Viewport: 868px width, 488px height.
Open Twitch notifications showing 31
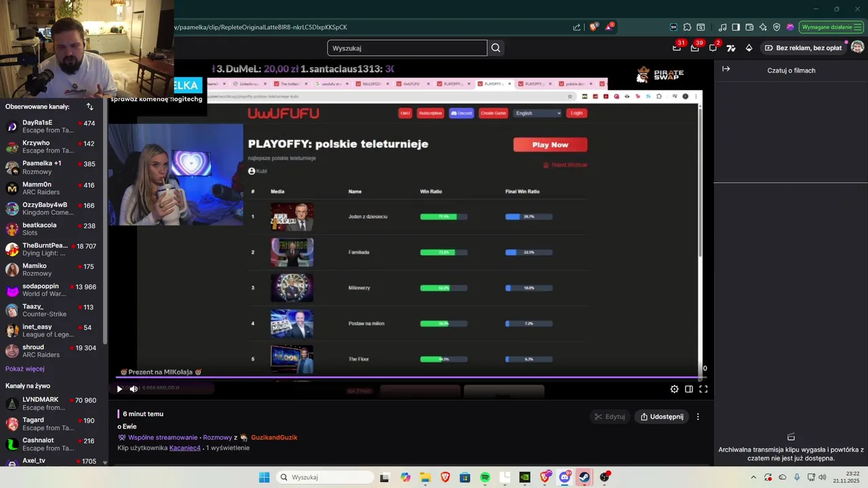[x=677, y=47]
